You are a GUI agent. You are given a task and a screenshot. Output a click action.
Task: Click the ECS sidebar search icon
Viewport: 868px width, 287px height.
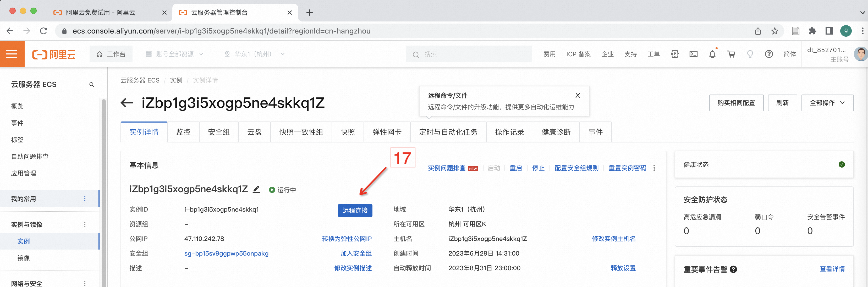pos(92,85)
